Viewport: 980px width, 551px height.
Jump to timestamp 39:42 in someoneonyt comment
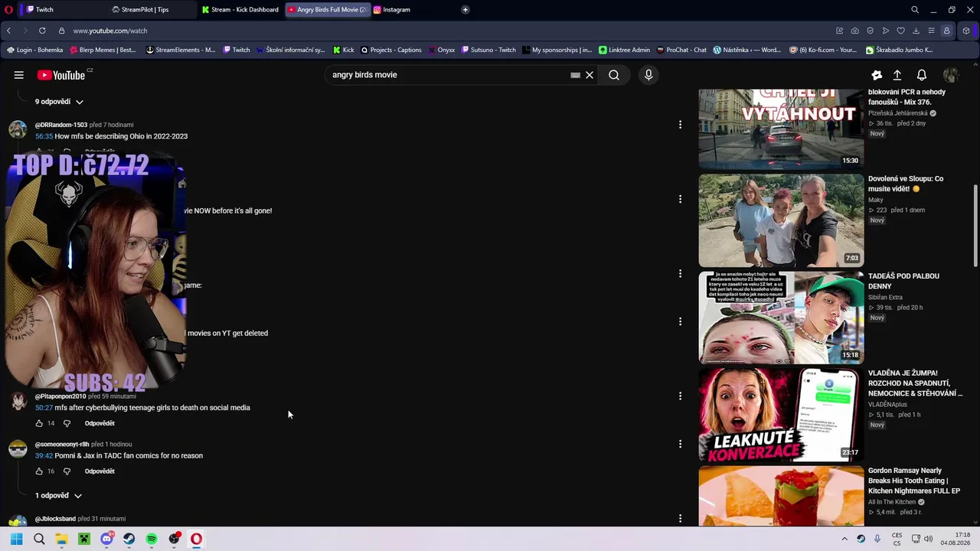point(44,456)
